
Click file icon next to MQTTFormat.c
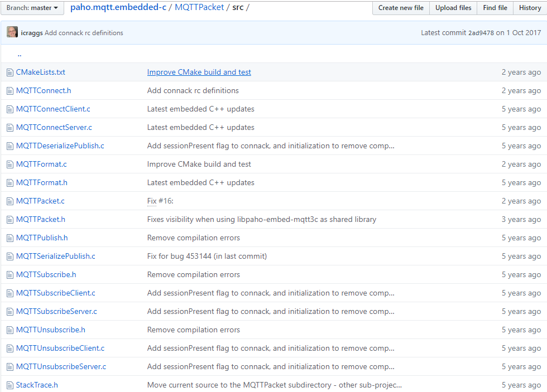point(10,164)
